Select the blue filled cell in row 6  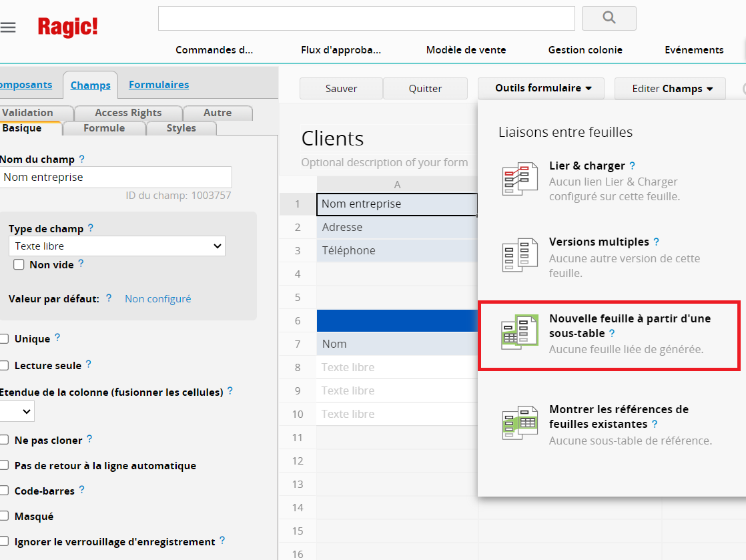[x=397, y=320]
